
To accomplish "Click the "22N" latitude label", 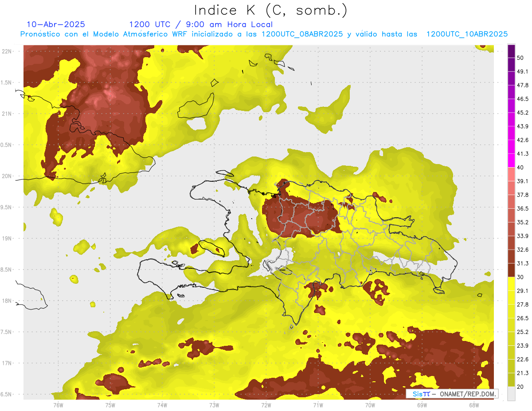I will coord(8,51).
